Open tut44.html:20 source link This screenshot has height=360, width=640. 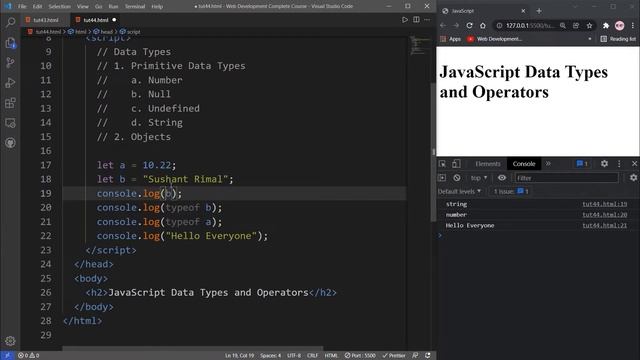tap(604, 214)
